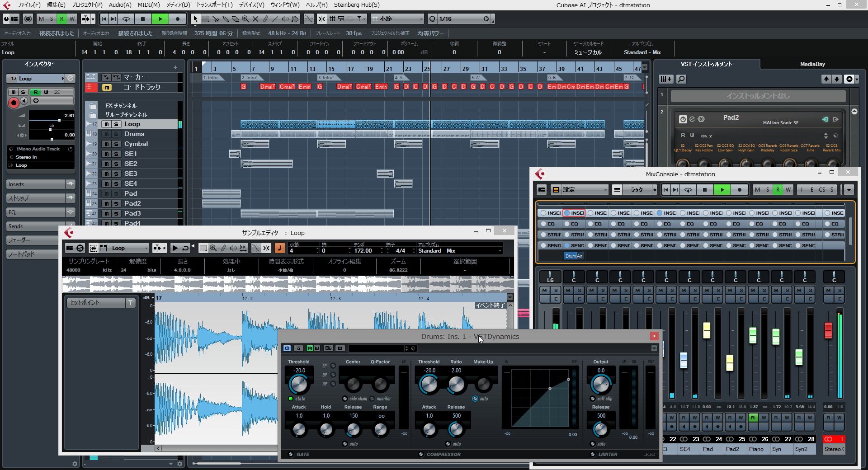Click MixConsole play transport button

click(x=722, y=190)
